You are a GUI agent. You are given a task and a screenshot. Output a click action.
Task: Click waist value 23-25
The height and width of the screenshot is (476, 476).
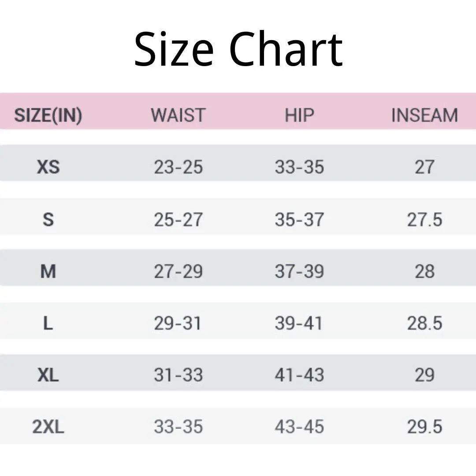click(178, 167)
